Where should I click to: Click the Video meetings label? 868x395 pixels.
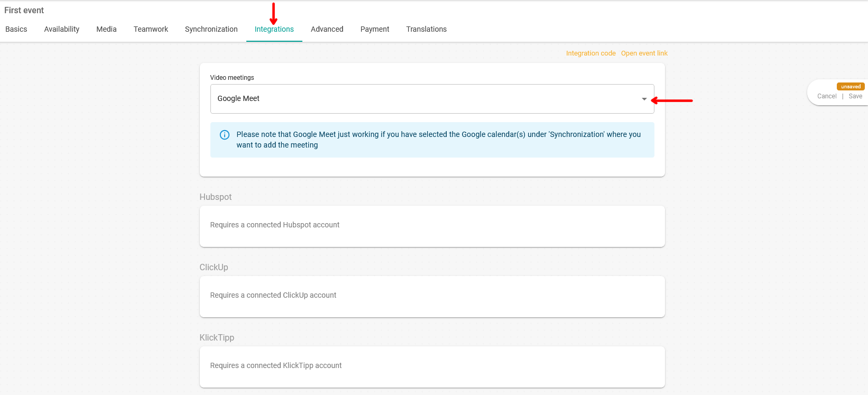(232, 78)
